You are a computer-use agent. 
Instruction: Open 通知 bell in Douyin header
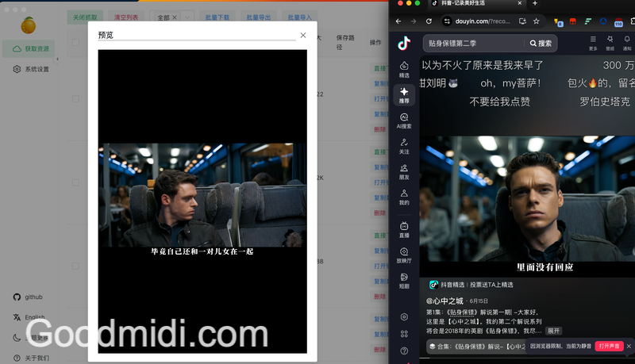click(x=627, y=43)
